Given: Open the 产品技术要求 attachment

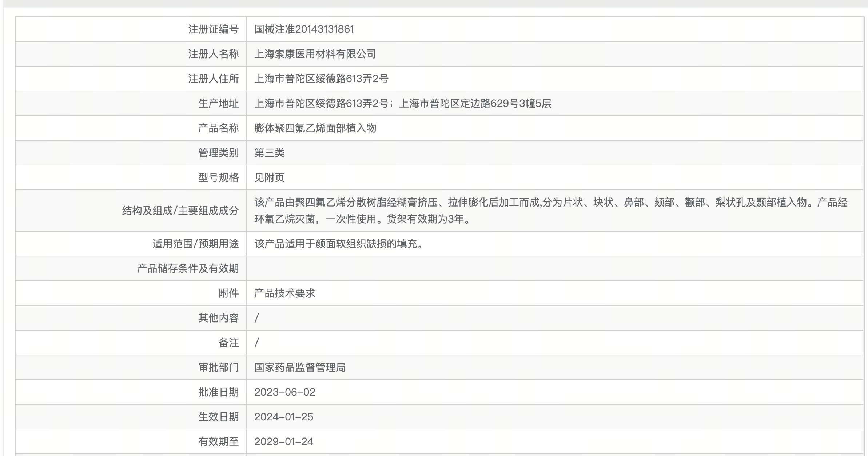Looking at the screenshot, I should pyautogui.click(x=284, y=293).
